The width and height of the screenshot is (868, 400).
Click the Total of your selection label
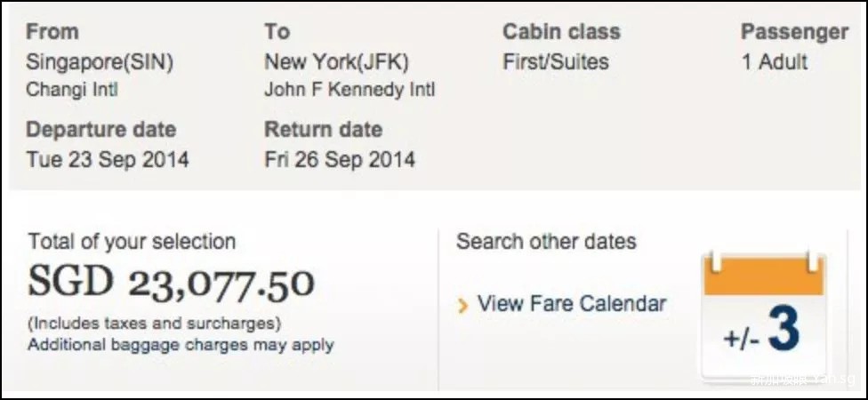pos(132,242)
